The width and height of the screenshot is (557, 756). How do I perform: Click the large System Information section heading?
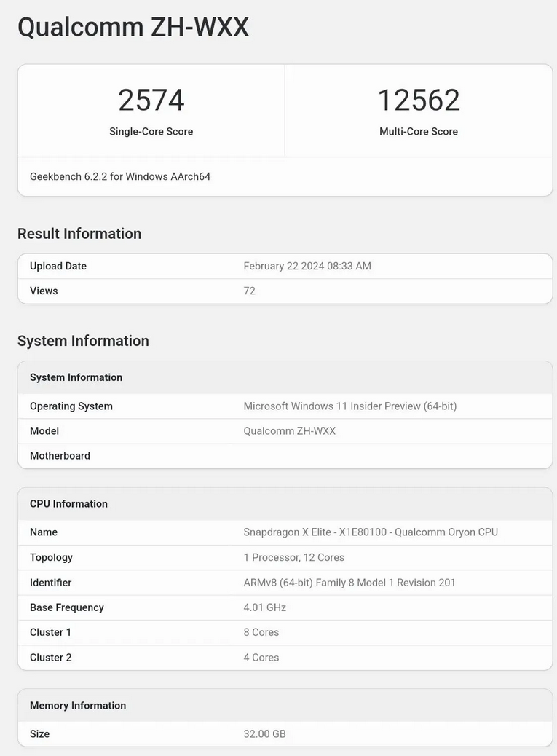[83, 341]
